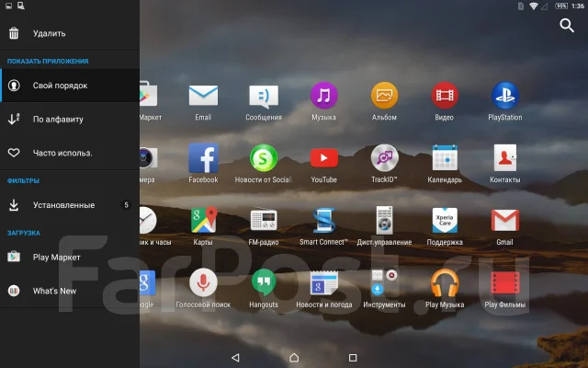Open What's New in side menu

(70, 291)
